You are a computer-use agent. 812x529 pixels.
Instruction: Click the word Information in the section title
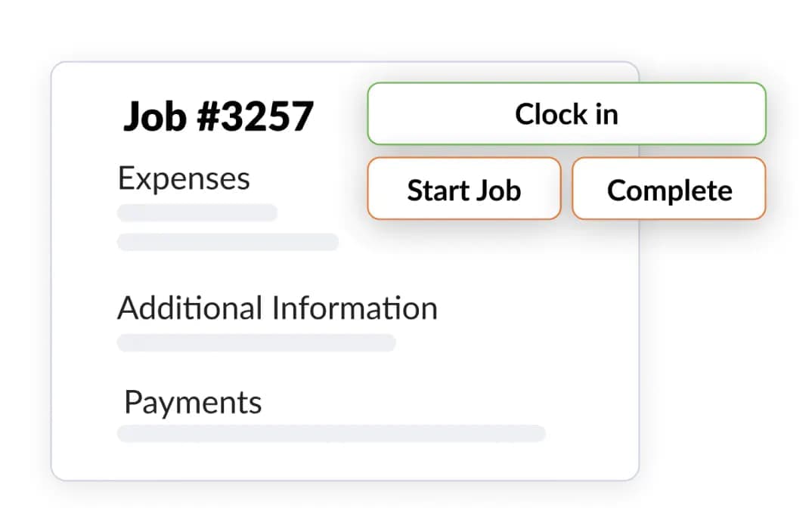click(354, 308)
